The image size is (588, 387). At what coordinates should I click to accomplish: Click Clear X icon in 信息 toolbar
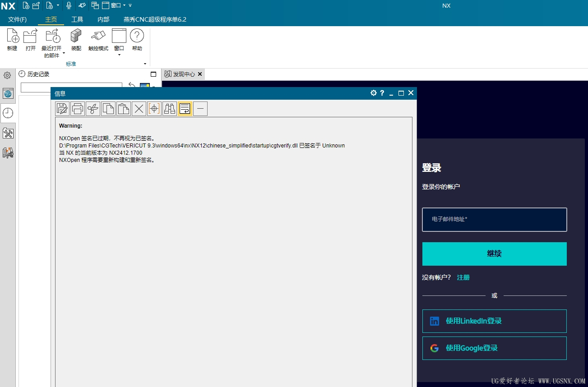[x=139, y=109]
